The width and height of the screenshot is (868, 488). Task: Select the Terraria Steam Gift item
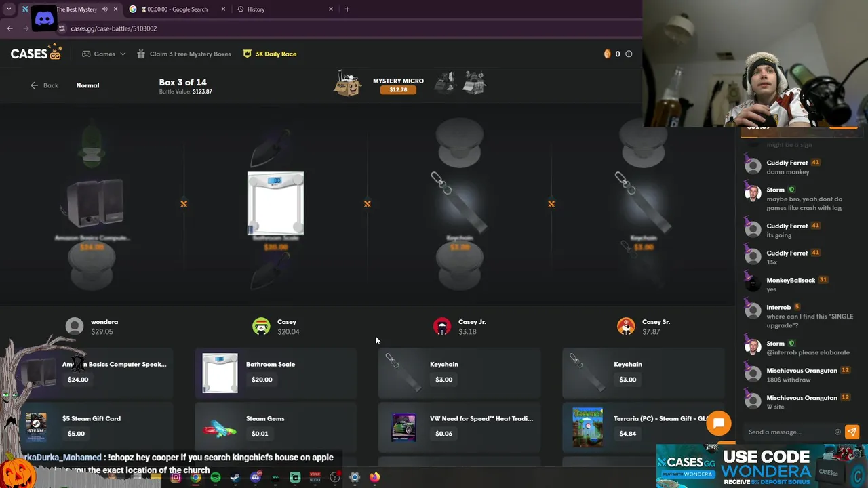(x=643, y=426)
